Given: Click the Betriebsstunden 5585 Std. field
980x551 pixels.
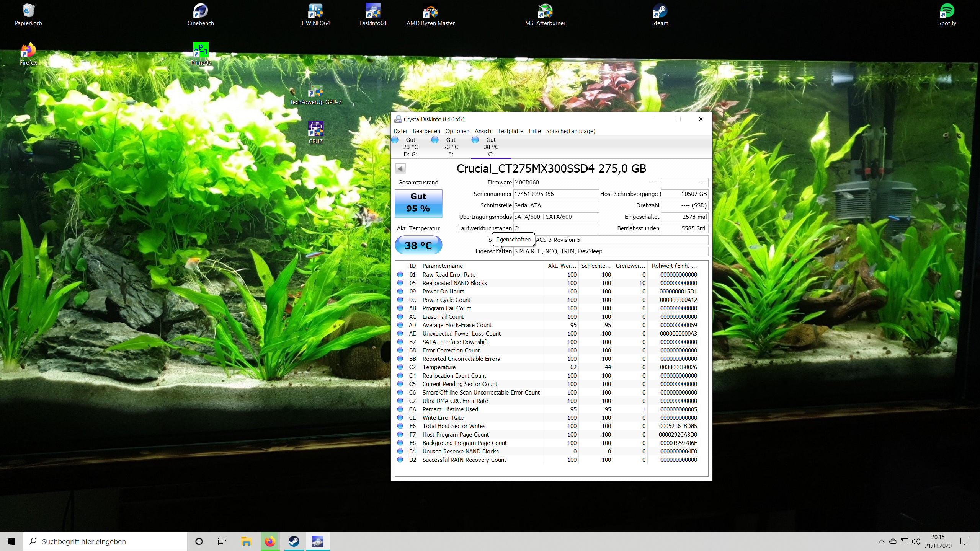Looking at the screenshot, I should [x=684, y=228].
